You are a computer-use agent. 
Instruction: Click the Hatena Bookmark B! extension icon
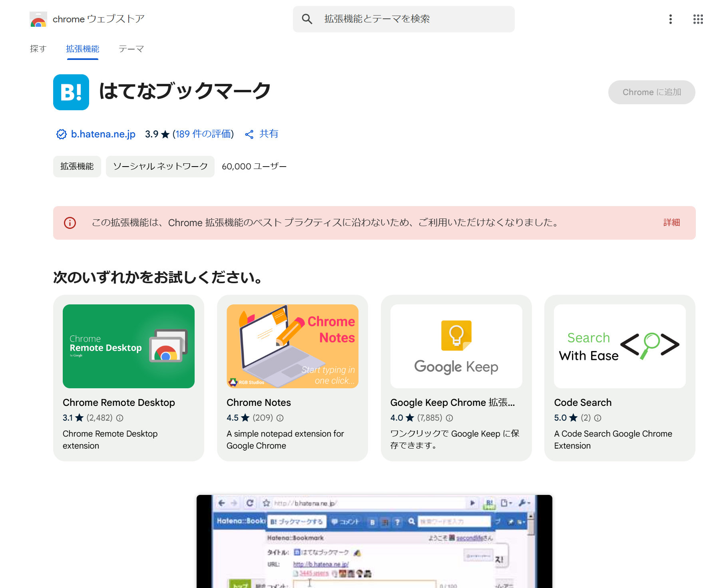point(71,92)
